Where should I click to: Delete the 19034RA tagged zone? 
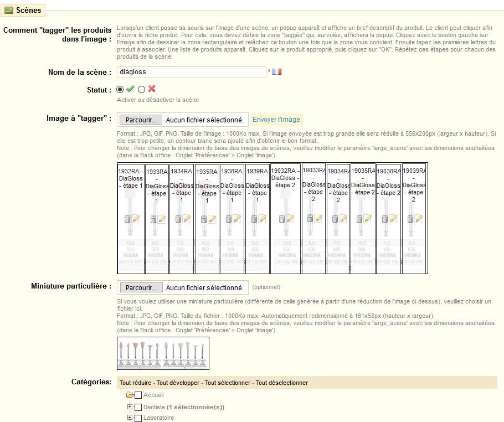pyautogui.click(x=335, y=219)
